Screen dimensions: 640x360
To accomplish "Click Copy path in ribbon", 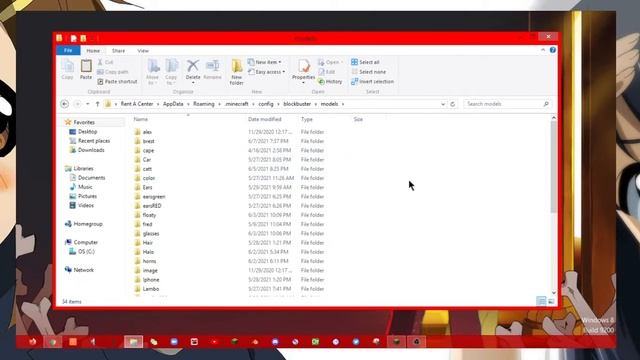I will (113, 72).
